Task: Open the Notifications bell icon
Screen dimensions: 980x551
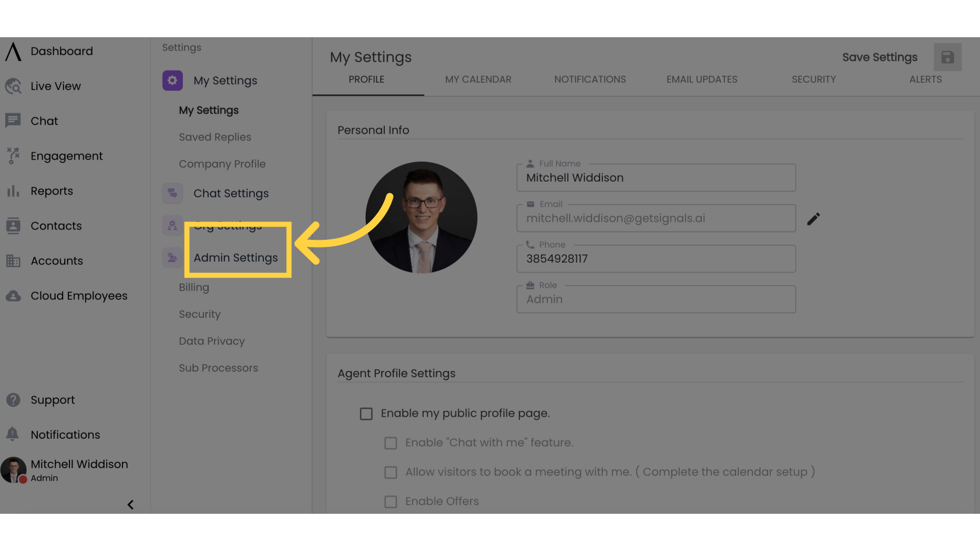Action: 13,434
